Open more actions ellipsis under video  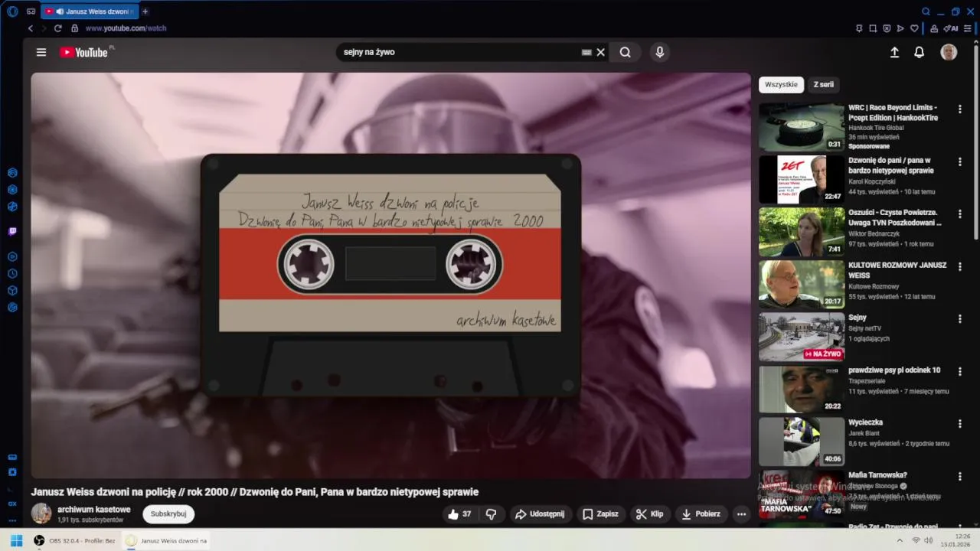(x=741, y=514)
